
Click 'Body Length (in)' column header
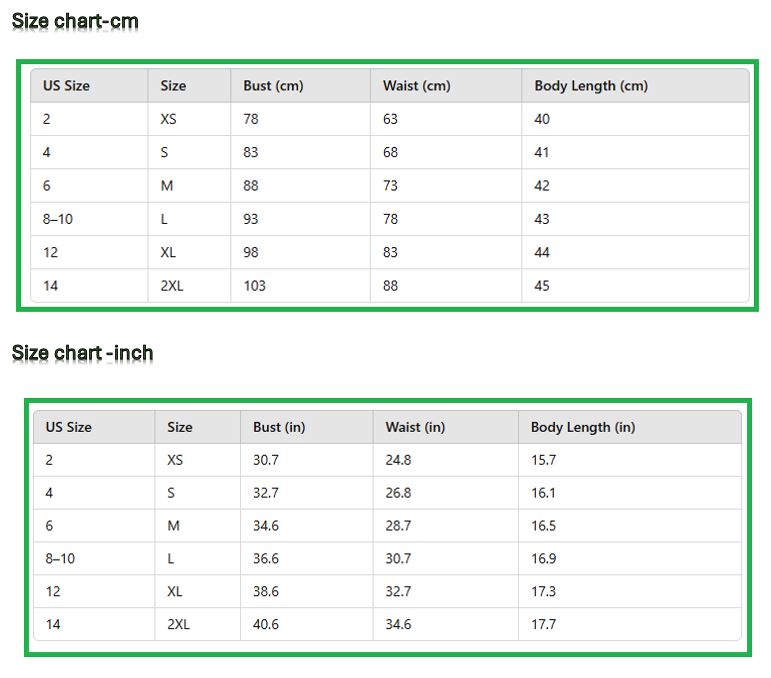(x=583, y=427)
